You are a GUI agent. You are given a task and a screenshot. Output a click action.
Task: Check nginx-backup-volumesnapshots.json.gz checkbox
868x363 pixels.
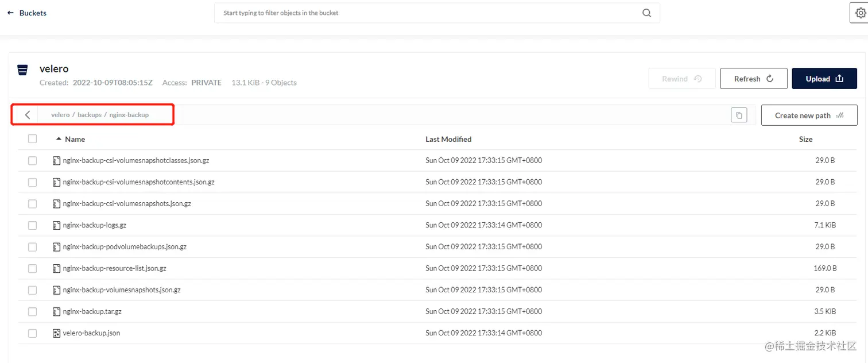tap(32, 290)
